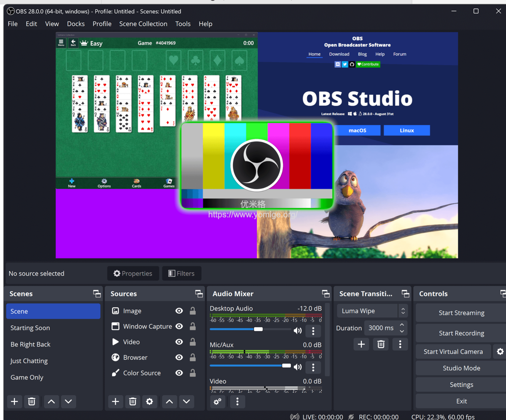Open Mic/Aux options kebab menu
The image size is (506, 420).
(313, 367)
